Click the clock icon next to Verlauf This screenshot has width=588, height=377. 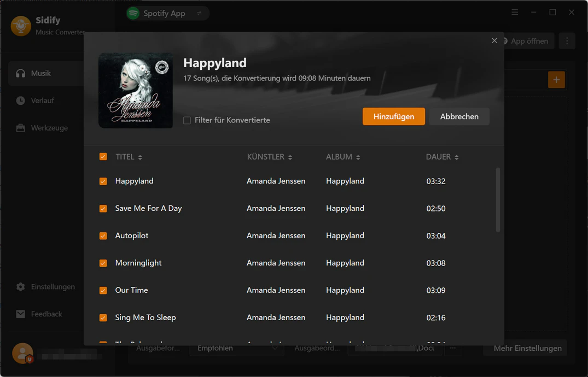tap(21, 101)
